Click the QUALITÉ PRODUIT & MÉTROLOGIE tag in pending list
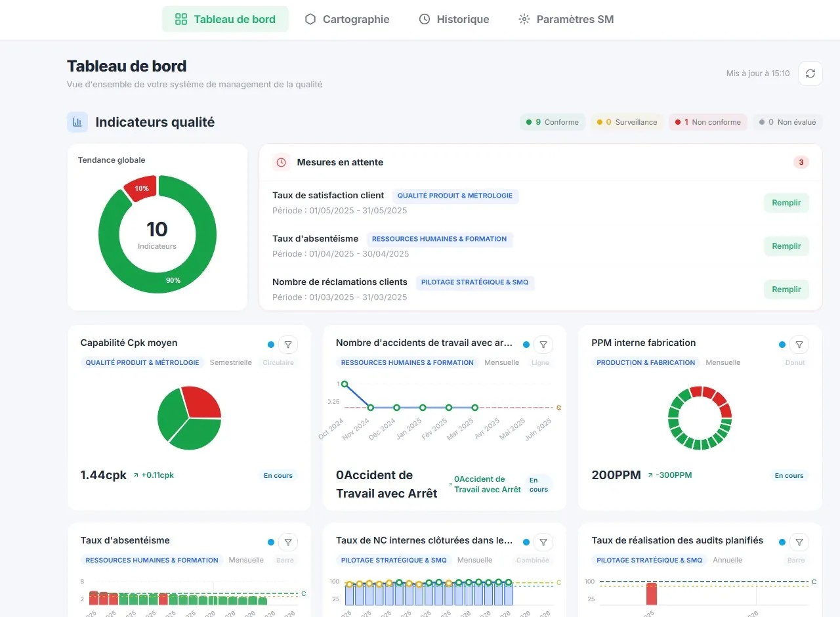 pyautogui.click(x=455, y=196)
